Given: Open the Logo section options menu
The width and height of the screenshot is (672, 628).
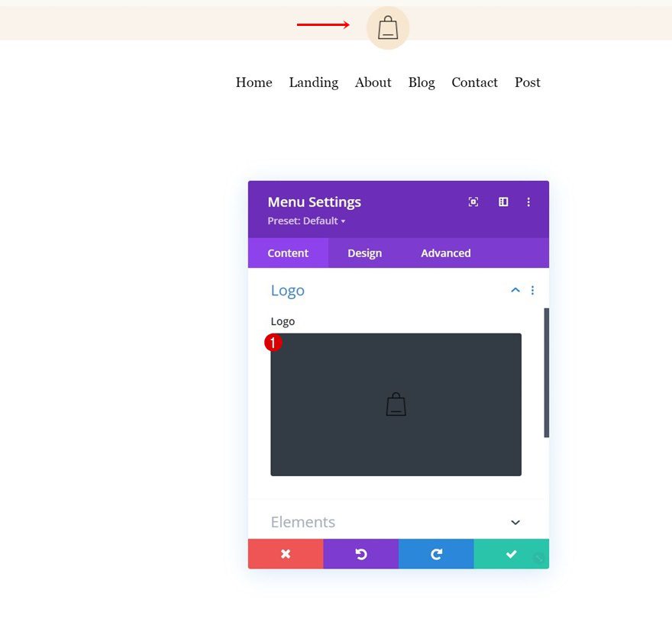Looking at the screenshot, I should click(x=532, y=290).
